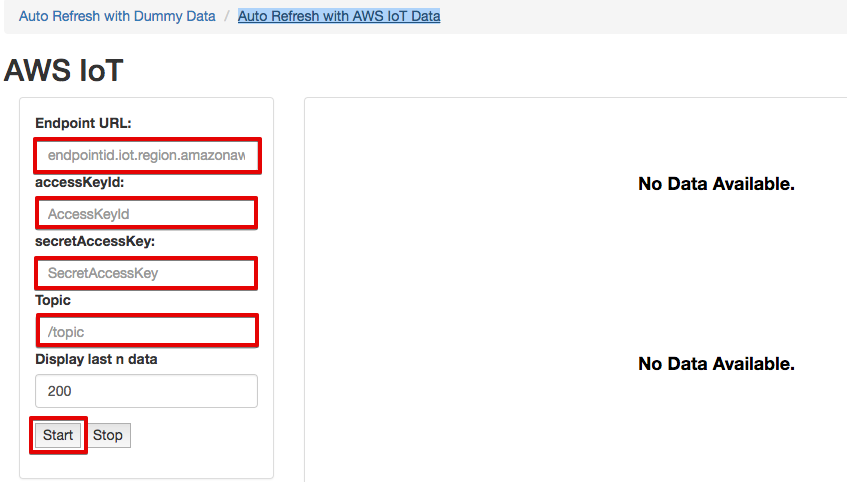Focus the /topic input field

[147, 331]
